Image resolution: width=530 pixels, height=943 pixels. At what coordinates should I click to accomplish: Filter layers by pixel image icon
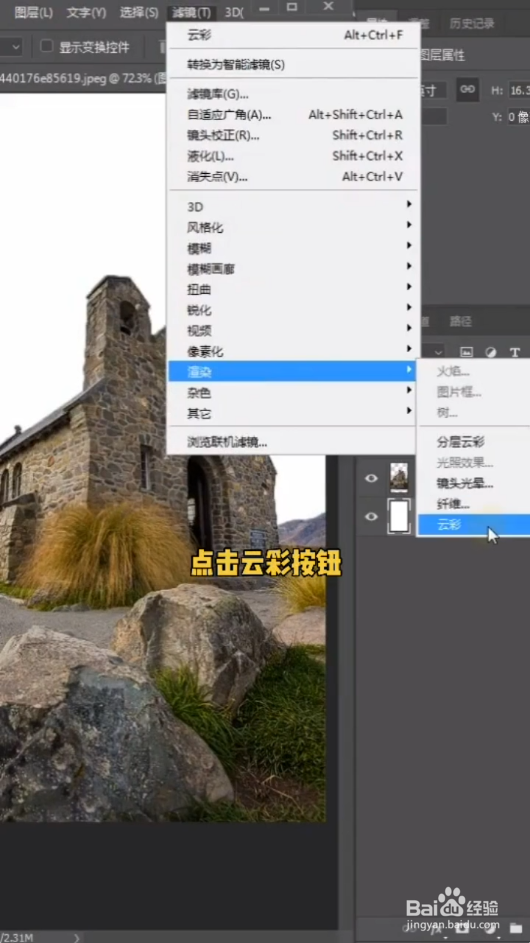click(x=466, y=352)
